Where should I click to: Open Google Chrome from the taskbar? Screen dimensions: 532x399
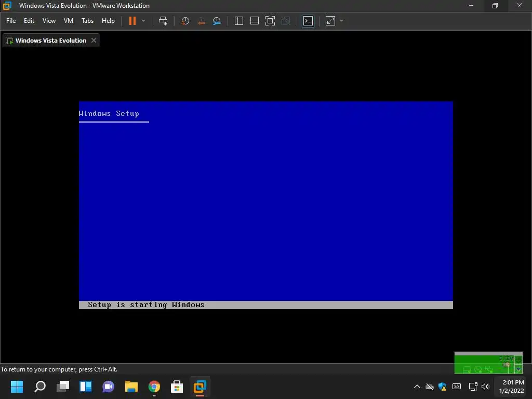(154, 387)
